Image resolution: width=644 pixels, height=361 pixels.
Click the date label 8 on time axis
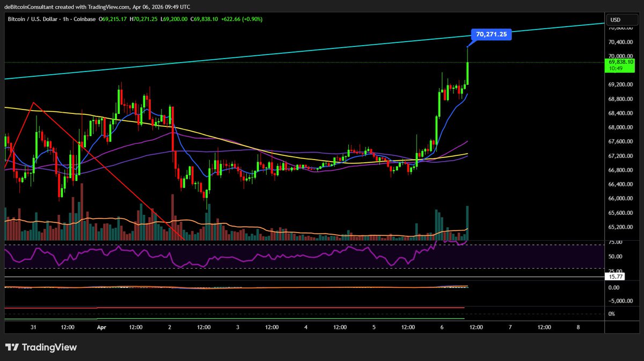[x=578, y=327]
